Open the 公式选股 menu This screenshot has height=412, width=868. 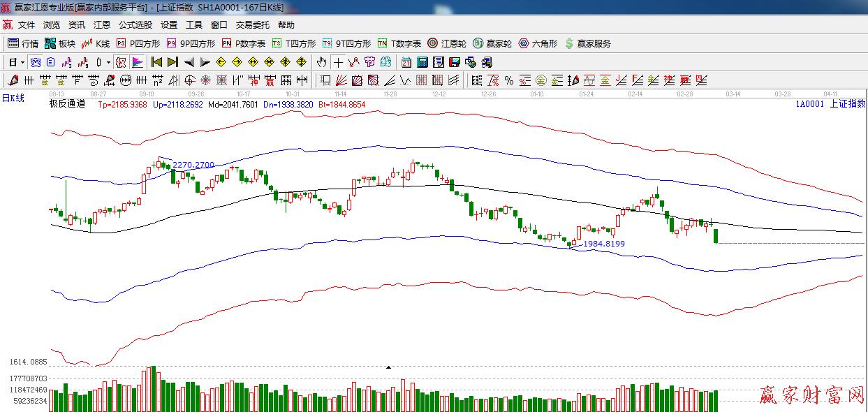tap(135, 25)
